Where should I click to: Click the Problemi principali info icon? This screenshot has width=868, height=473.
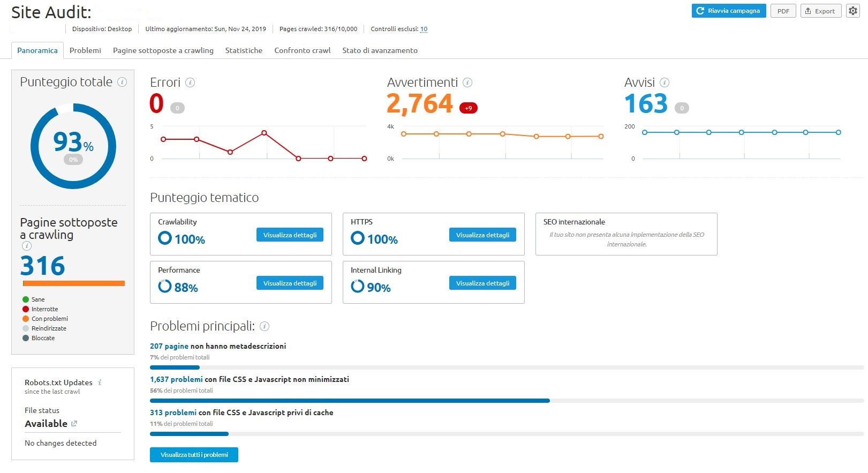click(265, 326)
